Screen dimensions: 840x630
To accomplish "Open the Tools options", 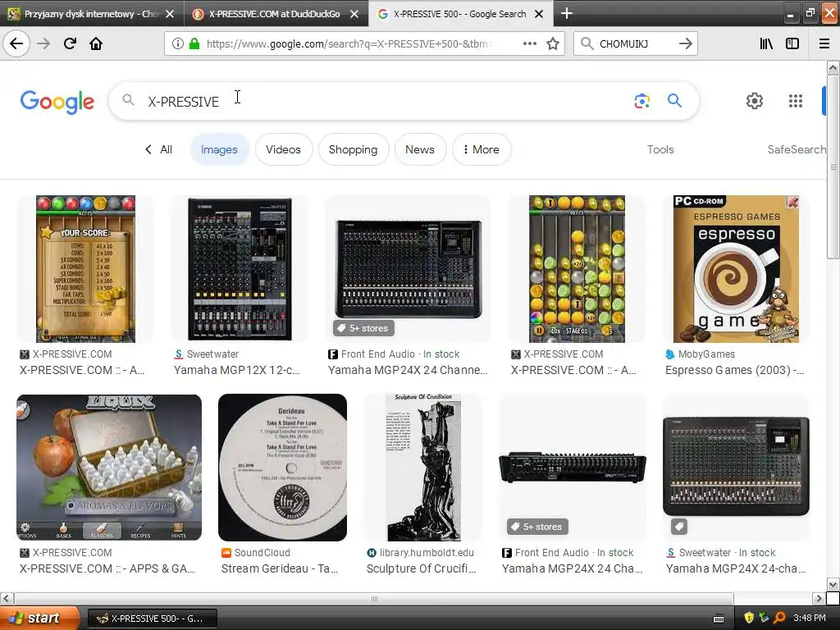I will (x=660, y=149).
